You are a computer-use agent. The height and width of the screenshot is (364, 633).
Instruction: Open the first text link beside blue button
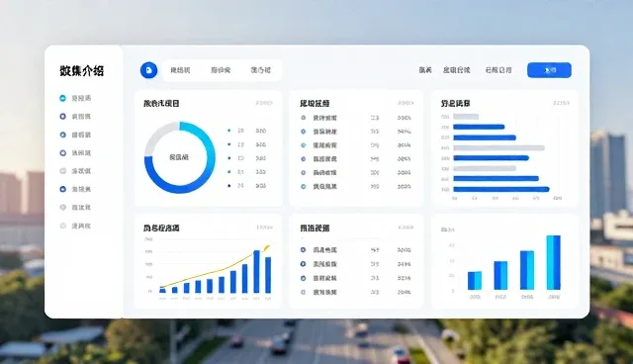425,70
